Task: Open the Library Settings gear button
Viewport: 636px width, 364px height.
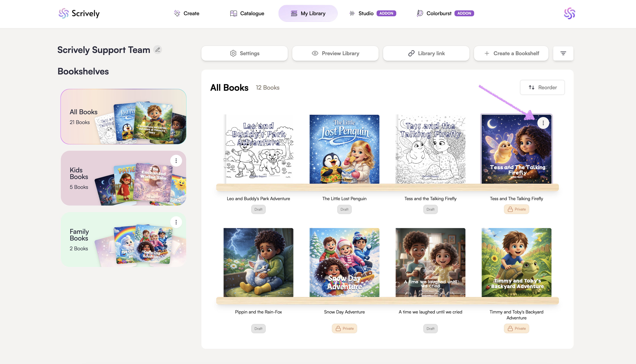Action: (244, 53)
